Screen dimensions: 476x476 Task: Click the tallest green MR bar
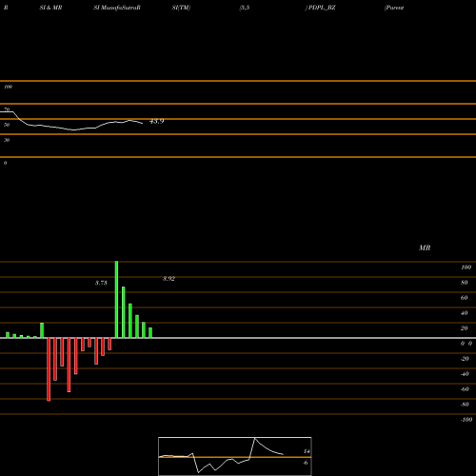[116, 300]
